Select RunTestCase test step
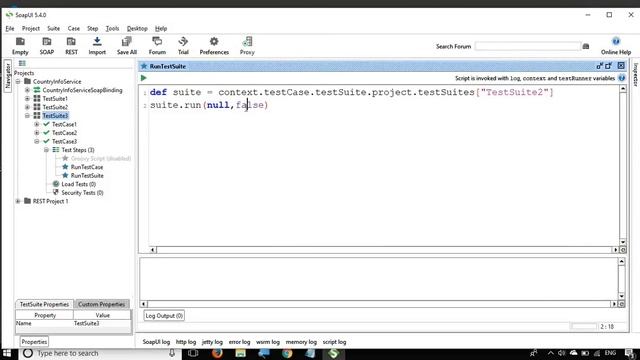Viewport: 640px width, 360px height. 87,167
